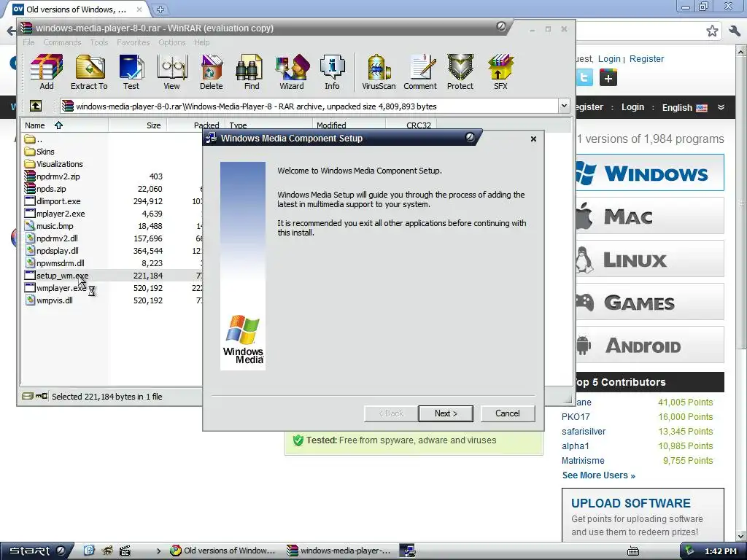This screenshot has width=747, height=560.
Task: Open the Commands menu
Action: point(63,42)
